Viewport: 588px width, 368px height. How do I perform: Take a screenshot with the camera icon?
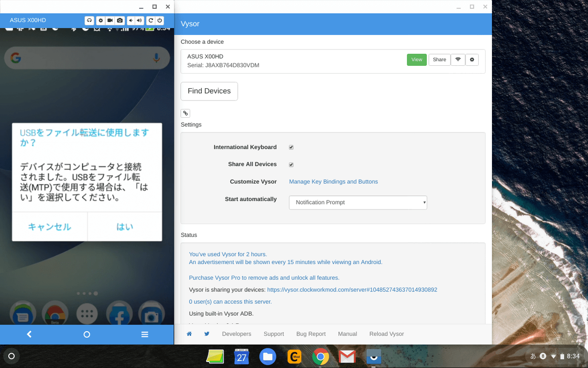click(x=120, y=21)
